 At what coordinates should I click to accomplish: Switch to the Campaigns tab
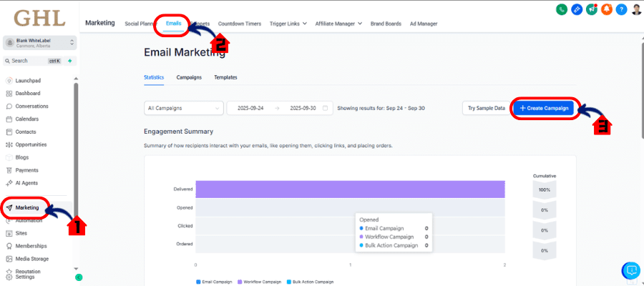(189, 77)
